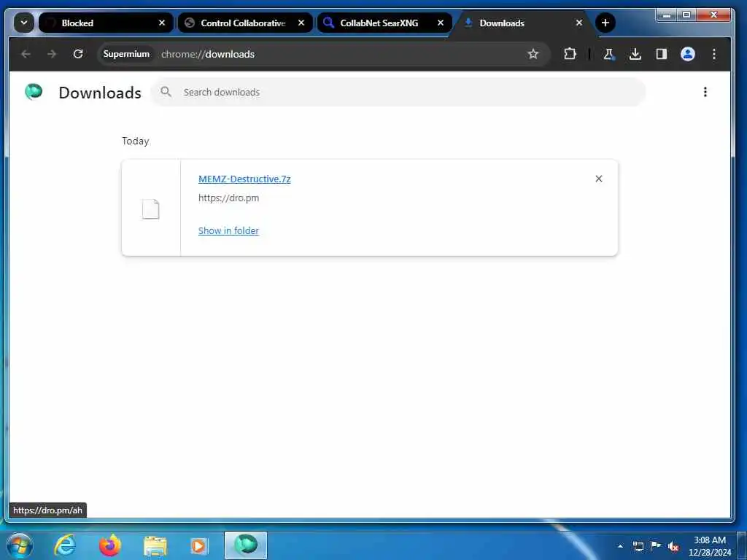Click the Supermium logo beside Downloads
This screenshot has width=747, height=560.
(34, 92)
